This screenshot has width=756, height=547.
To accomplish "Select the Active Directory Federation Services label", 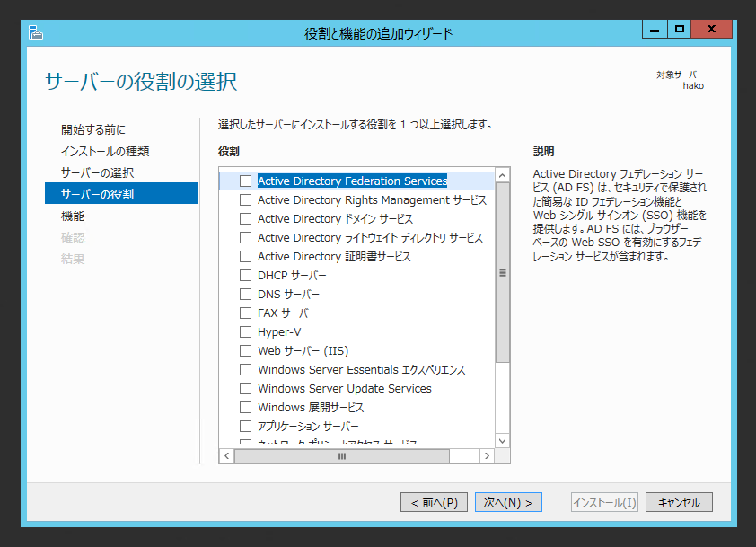I will 353,181.
